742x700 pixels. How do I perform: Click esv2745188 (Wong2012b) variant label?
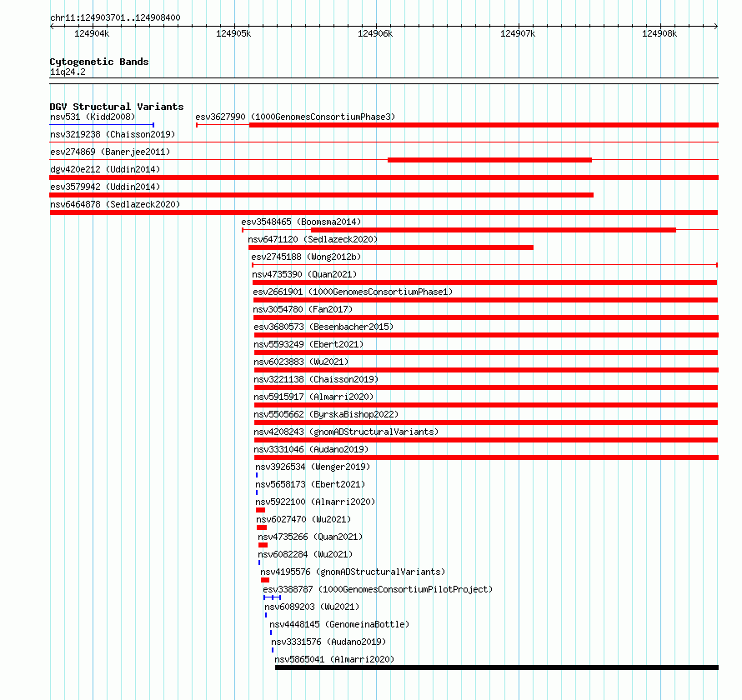click(306, 257)
